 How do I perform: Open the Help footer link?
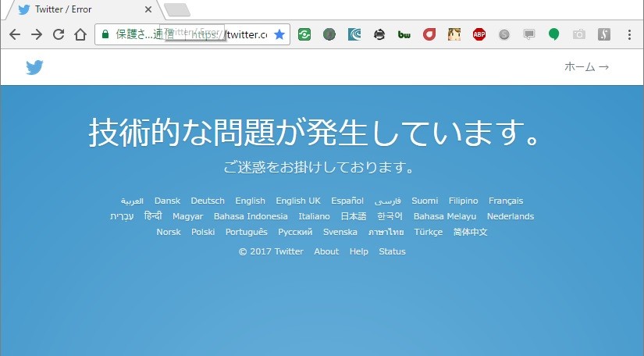point(359,251)
